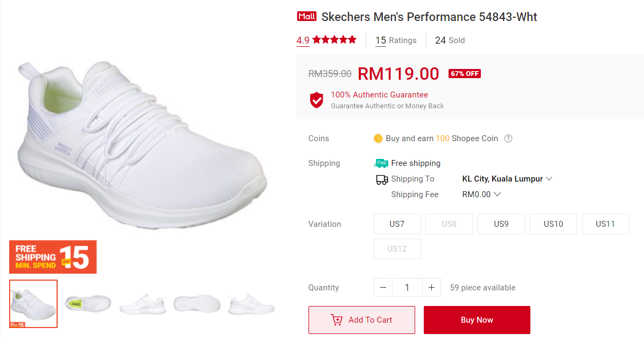The image size is (644, 341).
Task: Decrease quantity with the minus button
Action: click(x=383, y=288)
